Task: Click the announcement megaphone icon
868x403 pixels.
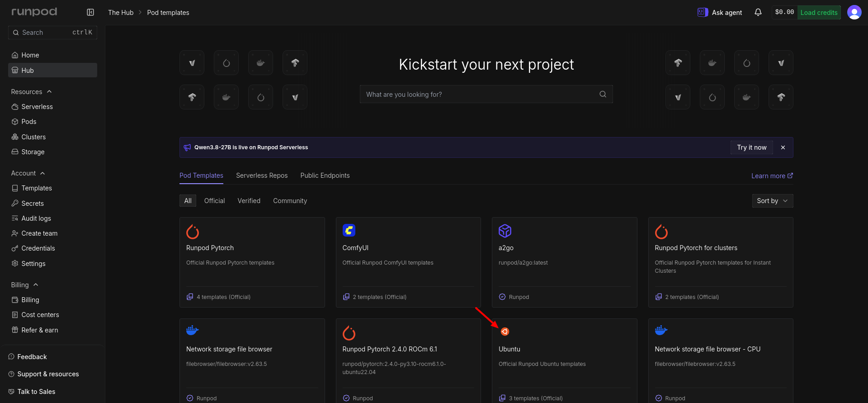Action: point(187,147)
